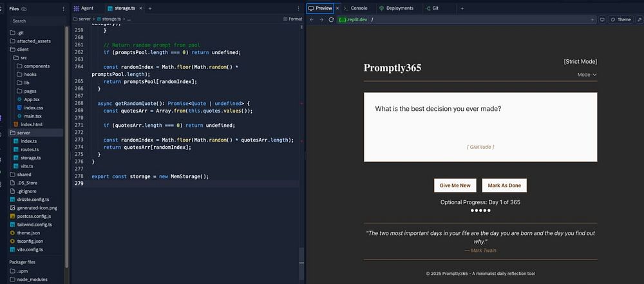Click the [Strict Mode] label

[580, 62]
